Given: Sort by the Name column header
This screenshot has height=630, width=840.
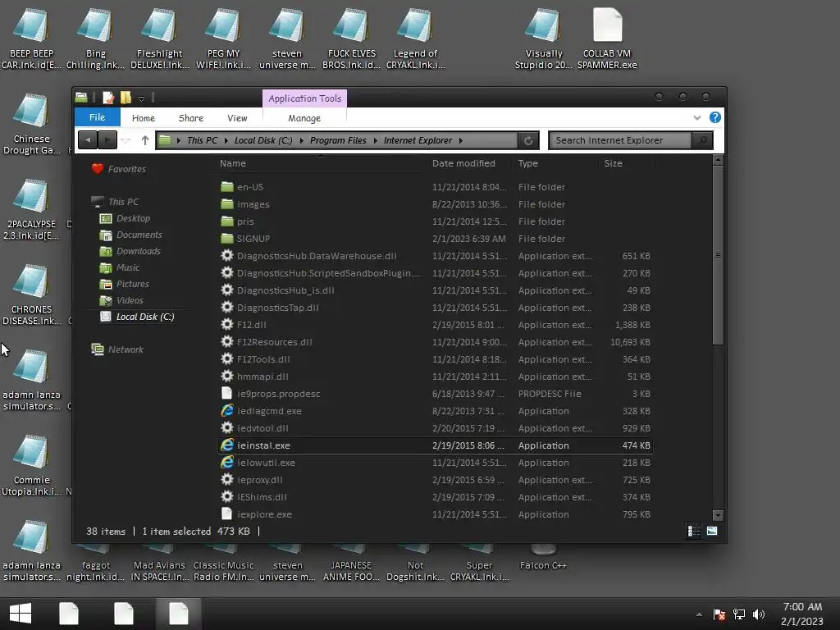Looking at the screenshot, I should (x=232, y=163).
